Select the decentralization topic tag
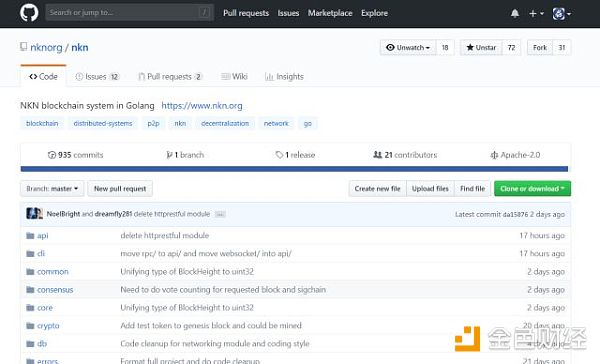The height and width of the screenshot is (364, 600). [x=225, y=123]
